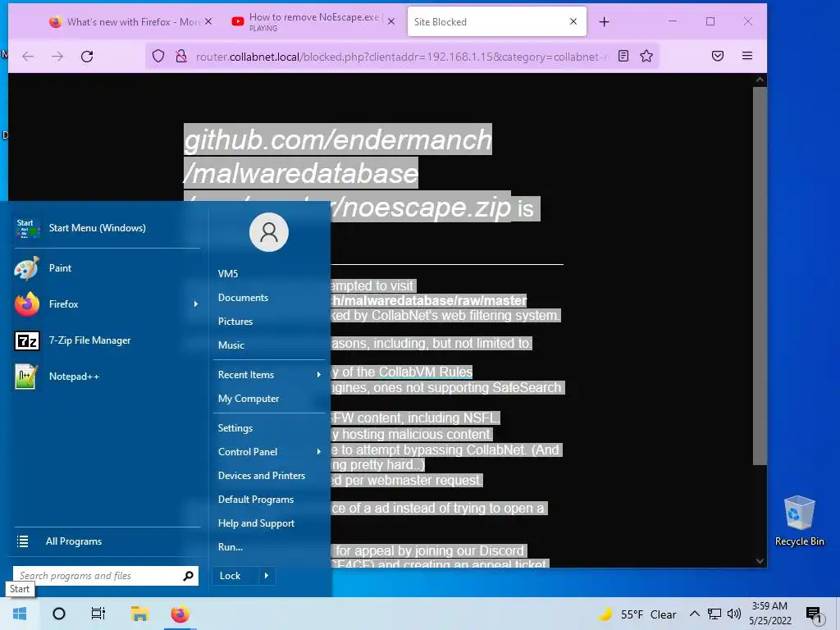This screenshot has height=630, width=840.
Task: Open File Explorer from taskbar
Action: pos(139,614)
